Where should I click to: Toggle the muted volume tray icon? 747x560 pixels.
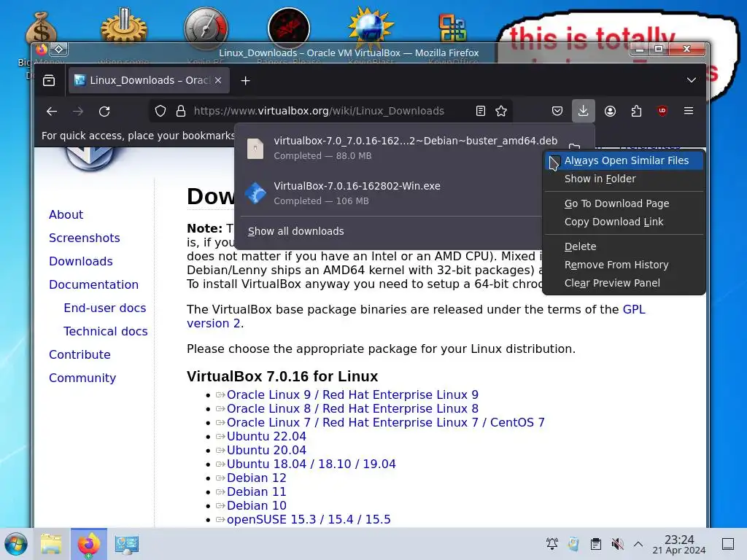click(x=617, y=544)
